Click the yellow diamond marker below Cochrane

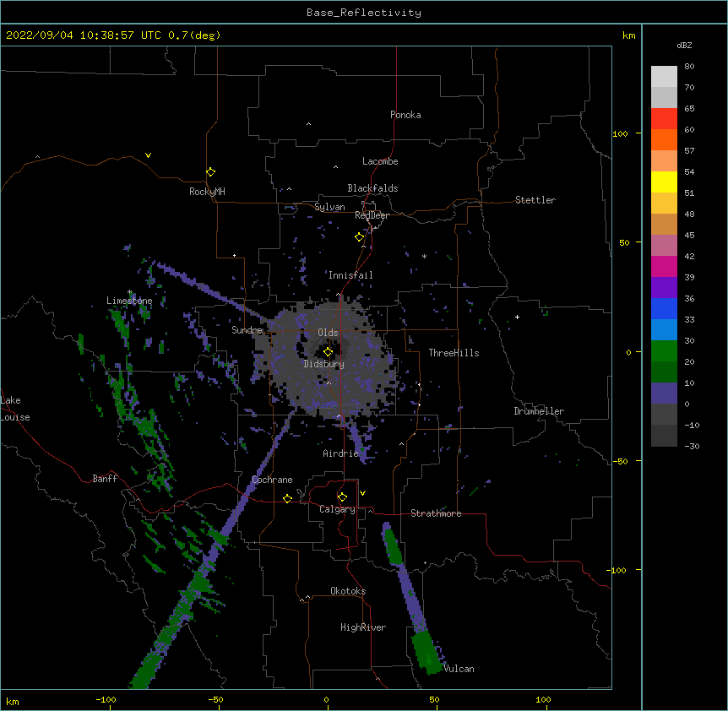(287, 498)
